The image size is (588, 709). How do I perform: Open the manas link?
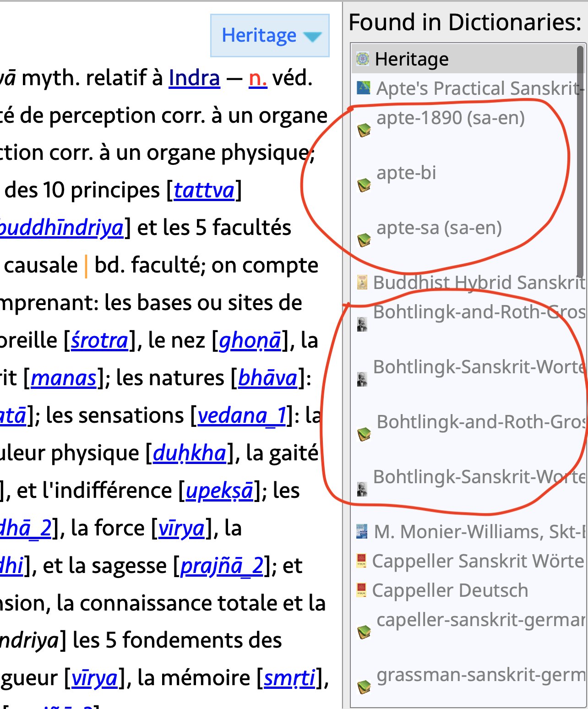(x=64, y=378)
